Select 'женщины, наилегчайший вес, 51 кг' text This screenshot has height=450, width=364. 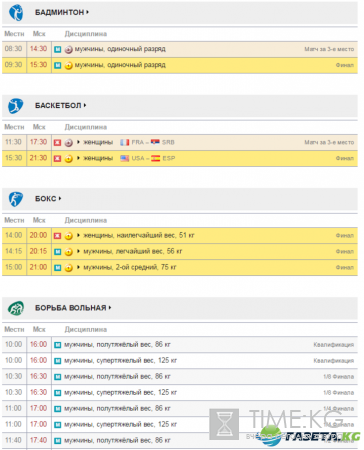(139, 235)
